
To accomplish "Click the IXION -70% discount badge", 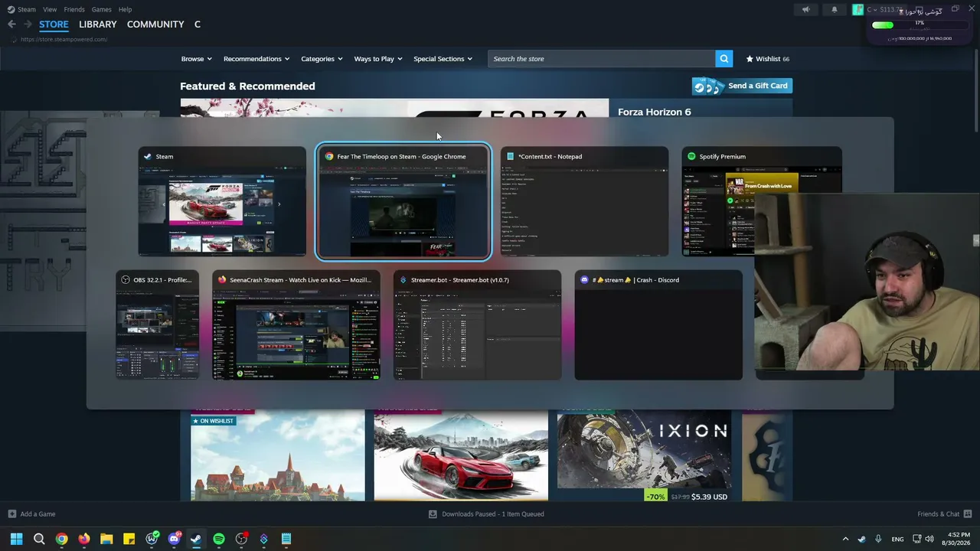I will coord(655,497).
